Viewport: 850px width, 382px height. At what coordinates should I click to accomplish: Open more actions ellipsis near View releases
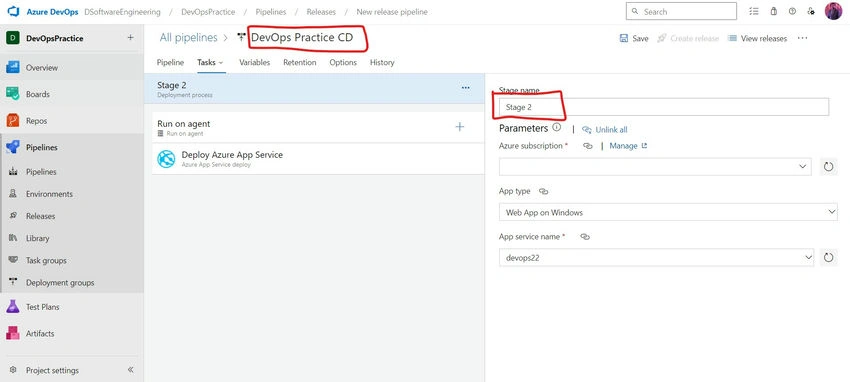coord(803,38)
